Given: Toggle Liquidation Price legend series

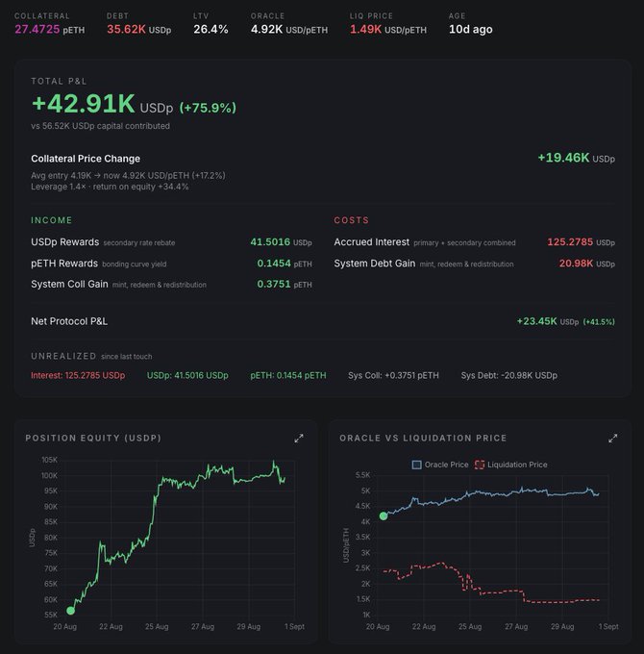Looking at the screenshot, I should point(511,465).
